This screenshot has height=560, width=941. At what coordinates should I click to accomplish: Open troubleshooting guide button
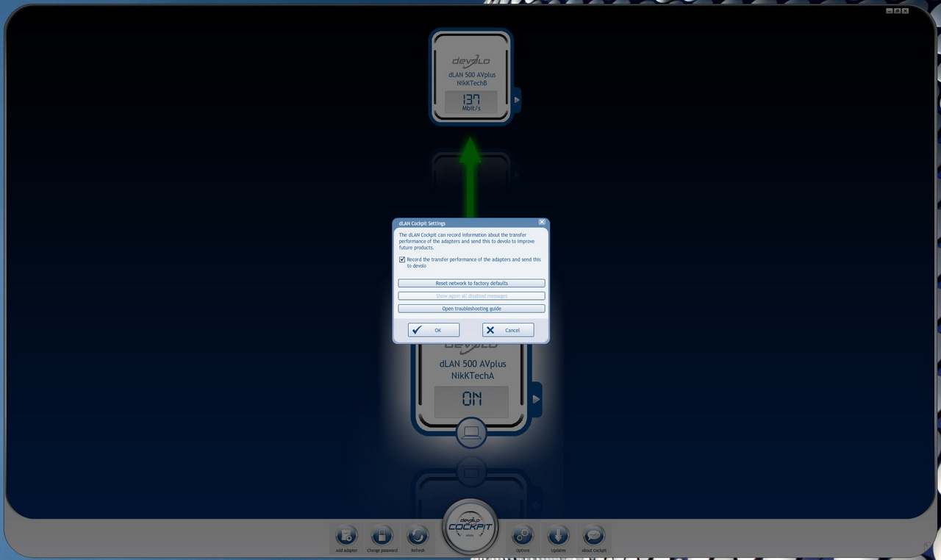pos(472,309)
